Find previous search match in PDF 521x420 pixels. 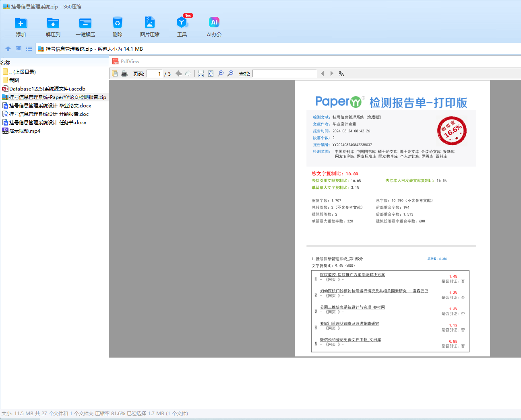point(322,74)
